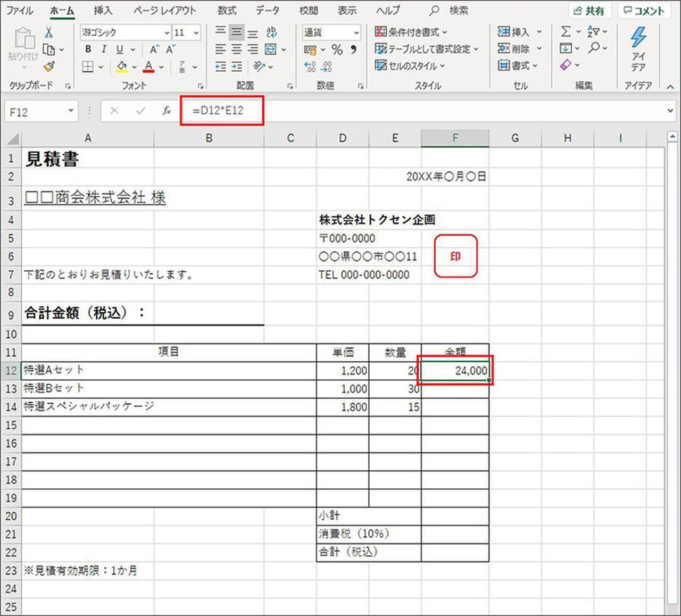Increase indent icon
Image resolution: width=681 pixels, height=616 pixels.
click(x=237, y=66)
